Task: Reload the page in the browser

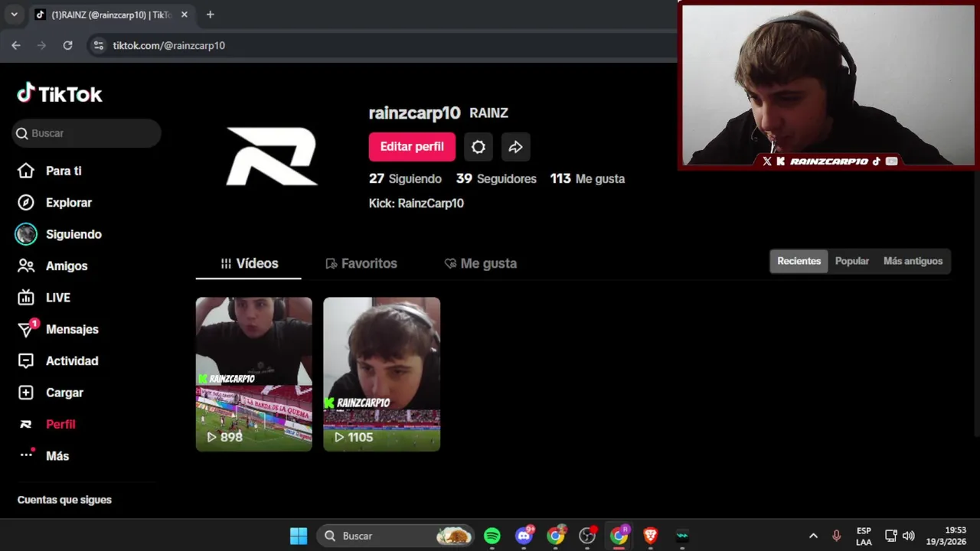Action: 67,45
